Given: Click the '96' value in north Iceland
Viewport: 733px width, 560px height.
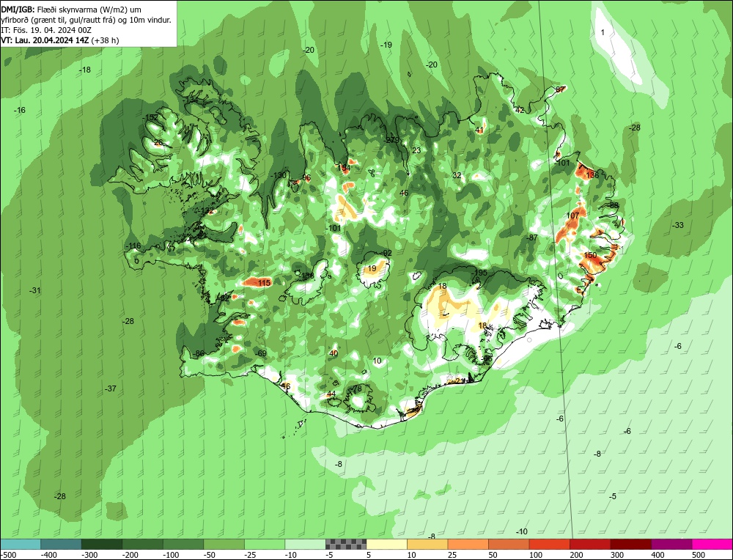Looking at the screenshot, I should point(306,177).
